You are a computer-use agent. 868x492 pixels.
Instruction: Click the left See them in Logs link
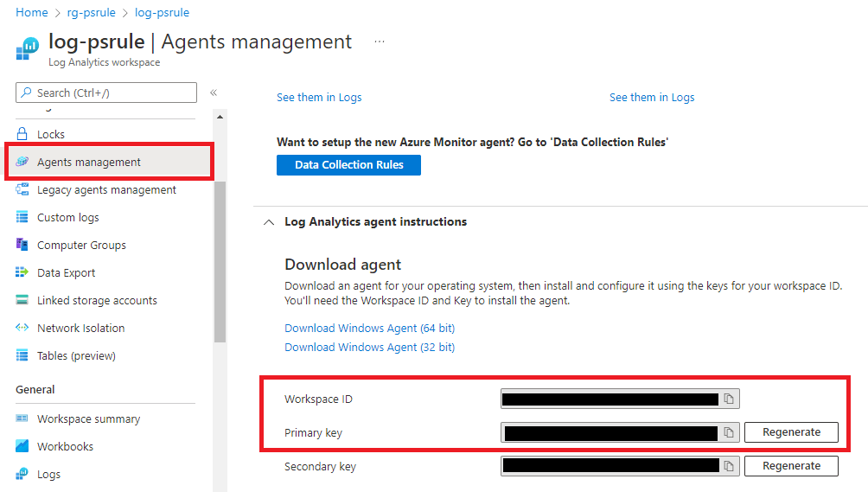(x=319, y=98)
